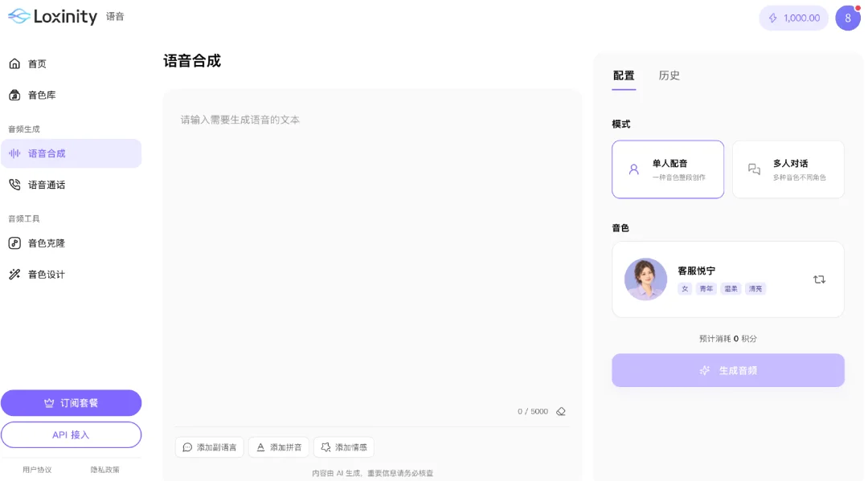
Task: Click 添加情感 button
Action: click(344, 447)
